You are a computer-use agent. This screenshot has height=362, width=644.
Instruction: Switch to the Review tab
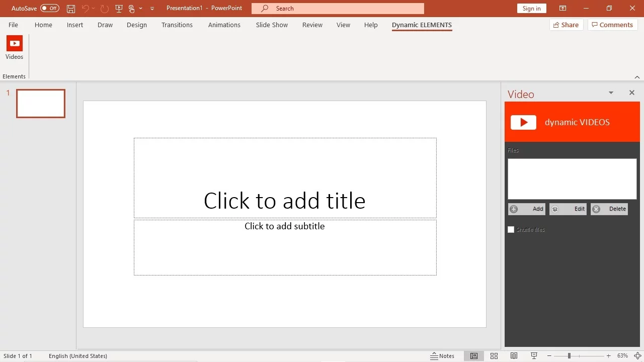click(x=312, y=25)
